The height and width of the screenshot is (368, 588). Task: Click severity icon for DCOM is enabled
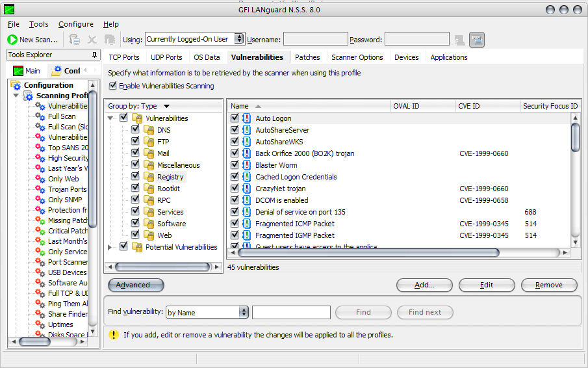(x=246, y=200)
